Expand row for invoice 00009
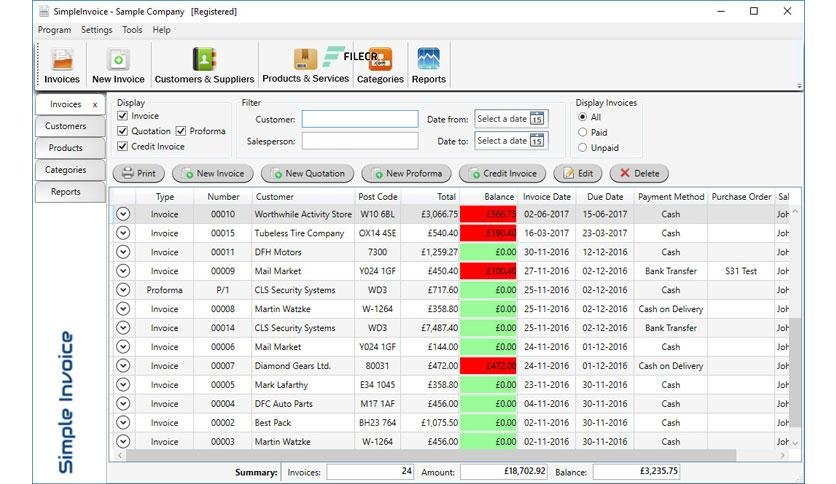This screenshot has width=836, height=484. click(123, 271)
